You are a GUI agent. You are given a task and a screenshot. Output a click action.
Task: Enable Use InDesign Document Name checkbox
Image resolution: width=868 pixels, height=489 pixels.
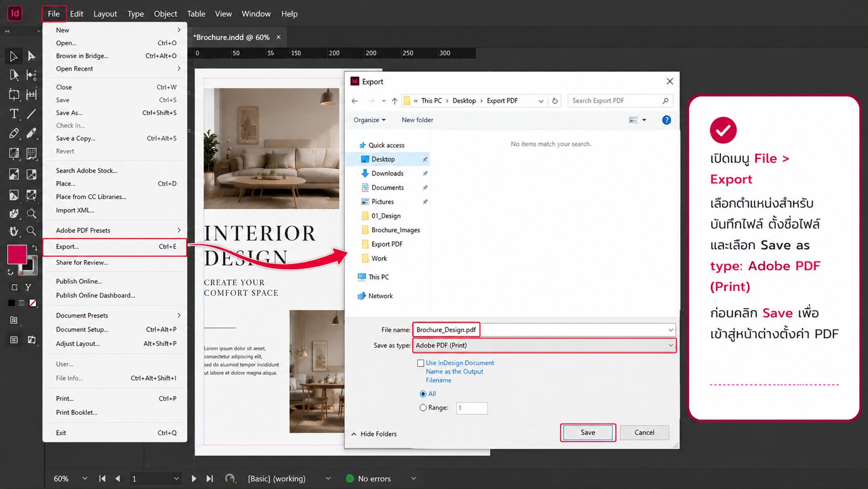pos(421,363)
